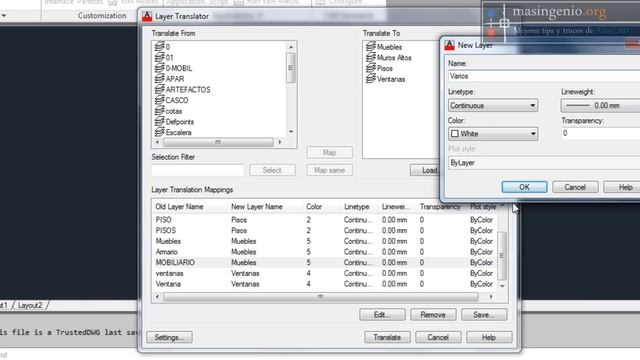Open Layer Translator Settings
This screenshot has width=640, height=360.
(x=169, y=337)
